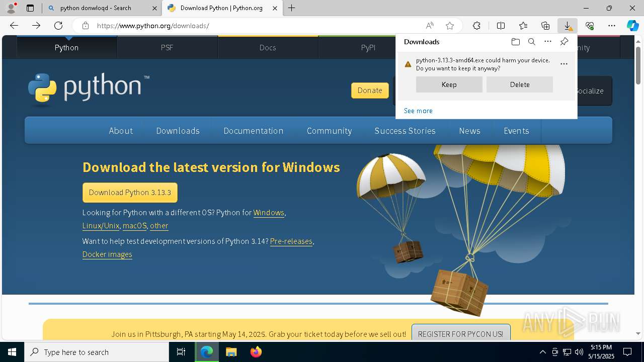Click See more in Downloads panel
644x362 pixels.
[x=418, y=111]
